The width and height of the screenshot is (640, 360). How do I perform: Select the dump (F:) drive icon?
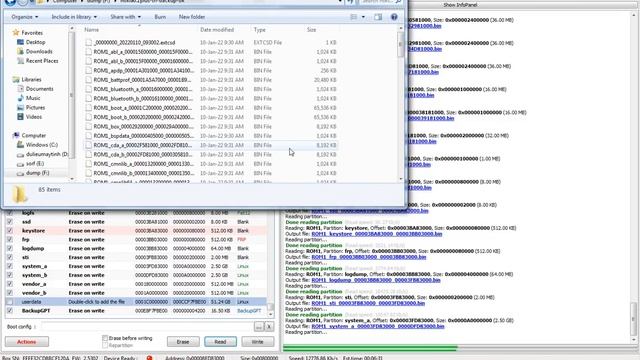click(20, 173)
